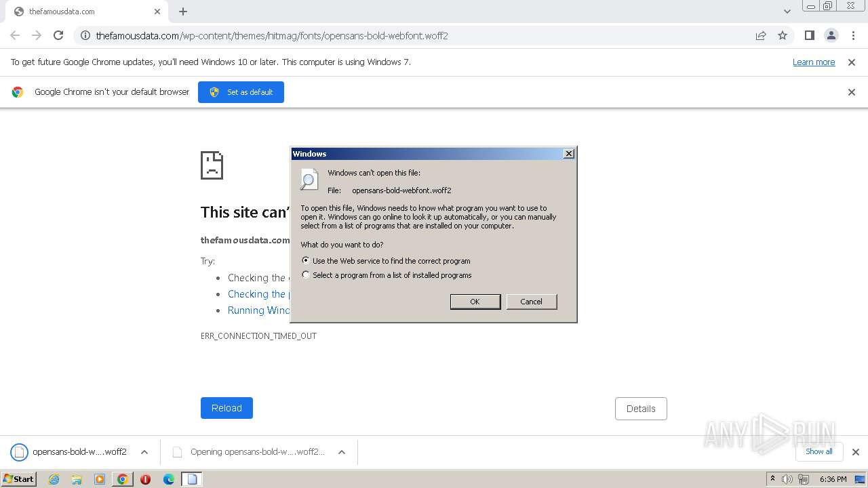Image resolution: width=868 pixels, height=488 pixels.
Task: Reload the page from the Chrome toolbar
Action: 58,35
